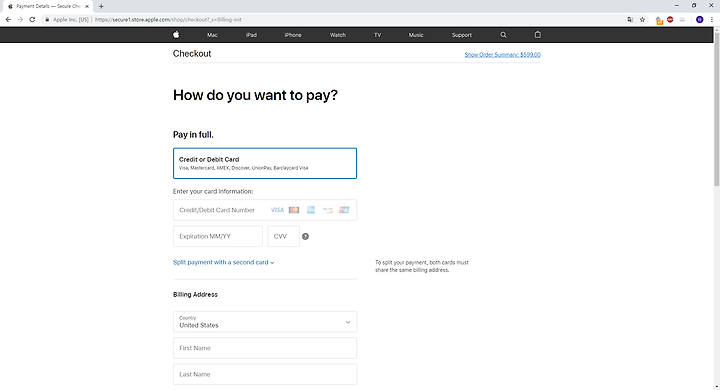The width and height of the screenshot is (720, 390).
Task: Open the TV menu item
Action: (x=377, y=35)
